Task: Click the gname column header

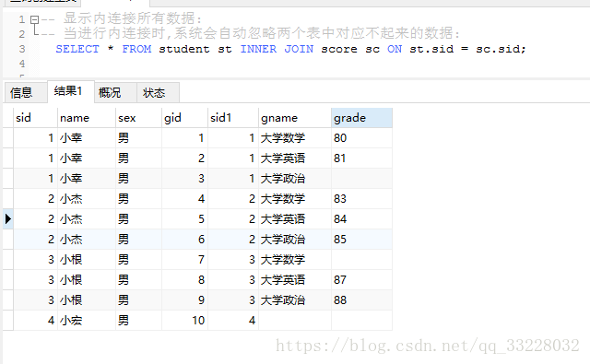Action: pyautogui.click(x=295, y=118)
